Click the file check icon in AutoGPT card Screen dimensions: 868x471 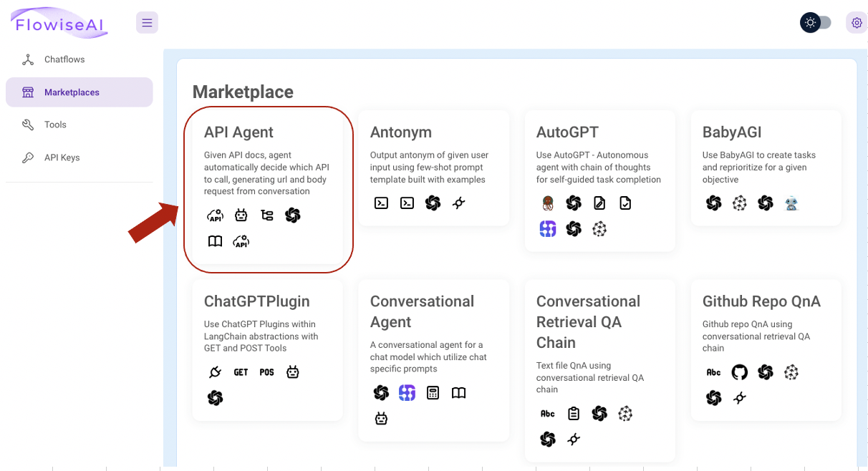625,203
